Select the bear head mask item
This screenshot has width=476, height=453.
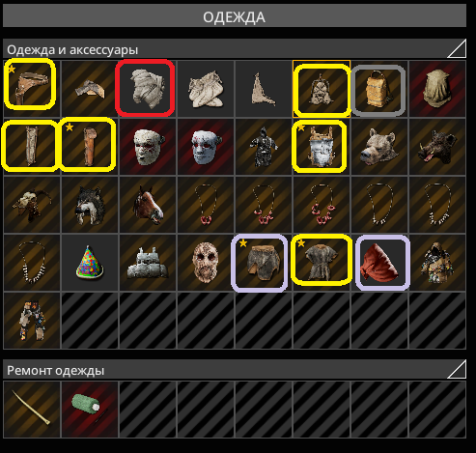coord(379,147)
